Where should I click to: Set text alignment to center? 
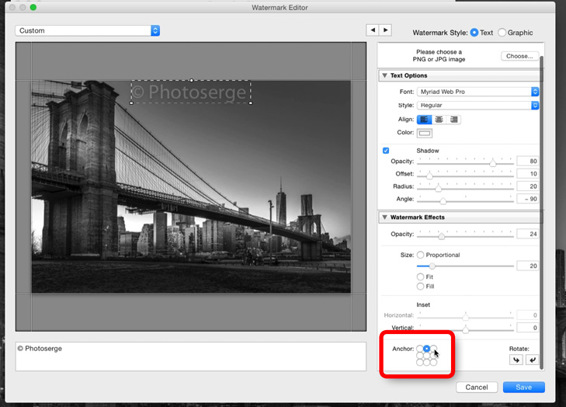(x=439, y=119)
